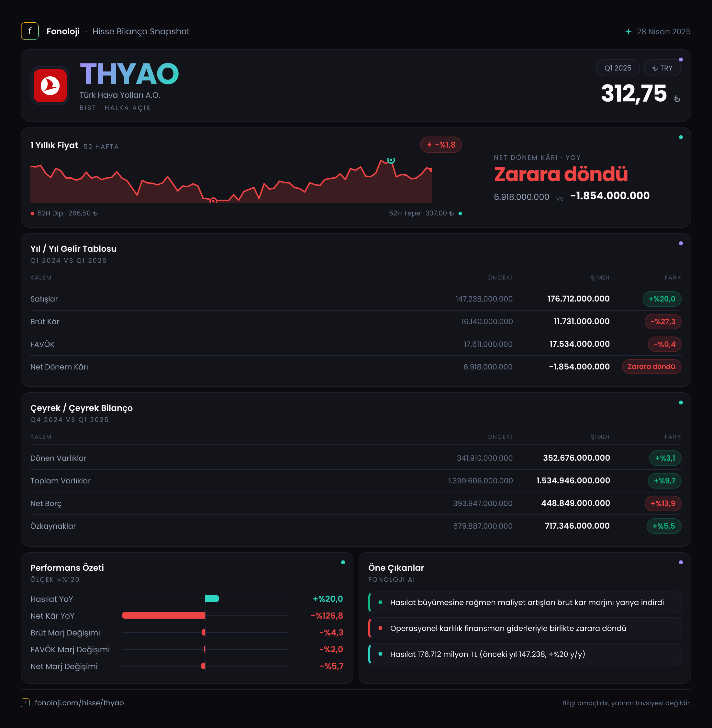Image resolution: width=712 pixels, height=728 pixels.
Task: Click the down-arrow icon in the -%1,8 badge
Action: pyautogui.click(x=429, y=145)
